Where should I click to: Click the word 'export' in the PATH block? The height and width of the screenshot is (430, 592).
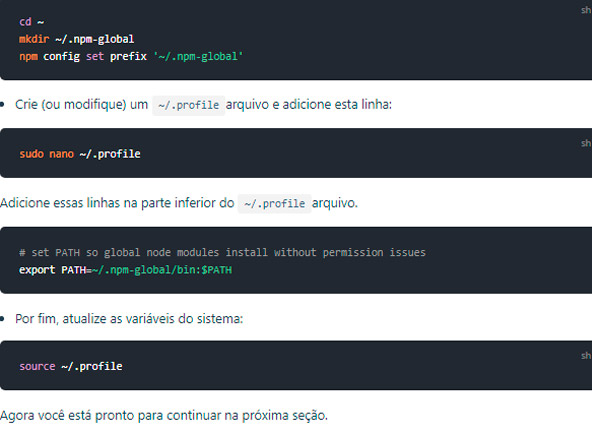(x=37, y=270)
